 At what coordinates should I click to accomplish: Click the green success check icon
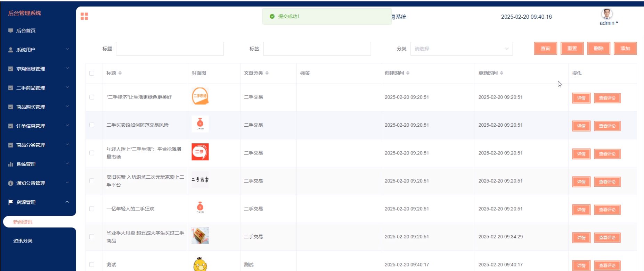pyautogui.click(x=272, y=16)
